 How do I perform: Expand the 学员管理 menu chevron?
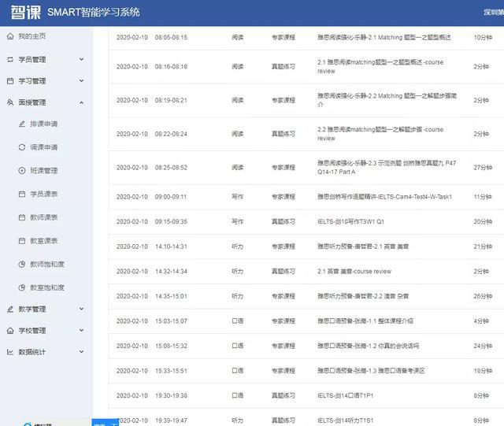(82, 60)
